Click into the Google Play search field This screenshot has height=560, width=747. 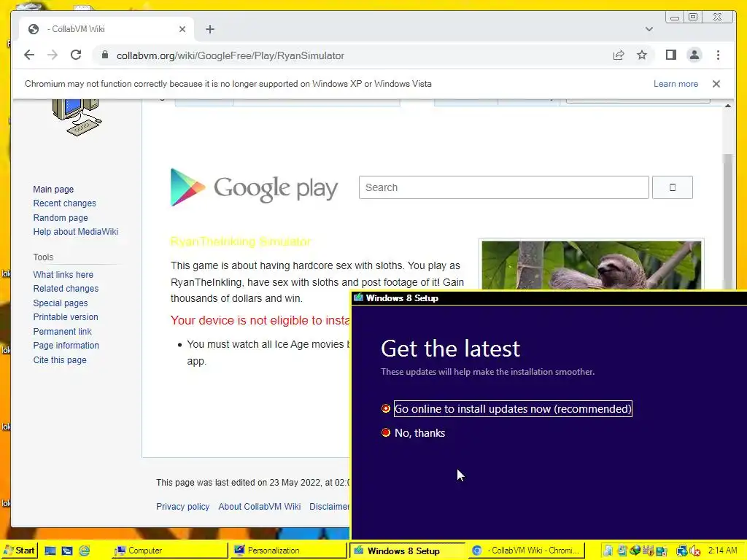pos(503,187)
